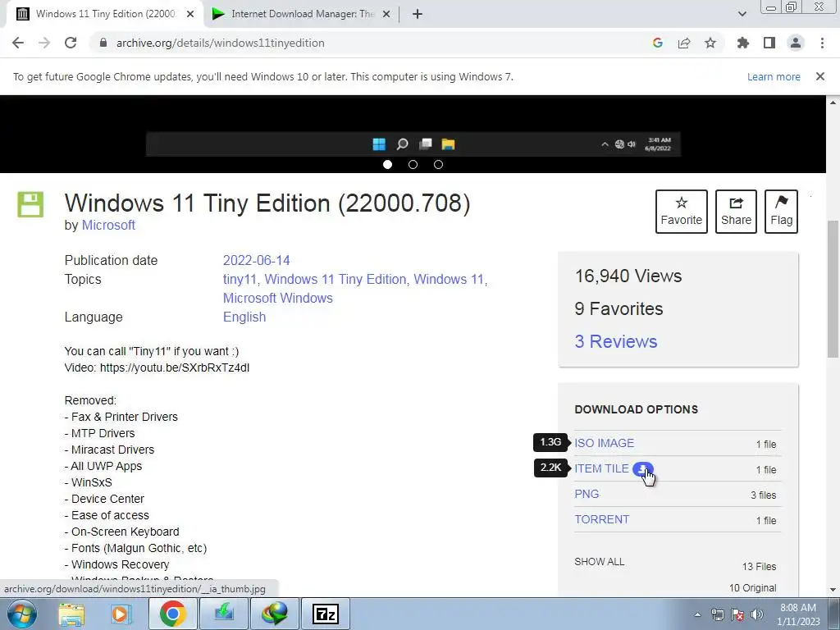The height and width of the screenshot is (630, 840).
Task: Click Learn more about Chrome updates
Action: 774,76
